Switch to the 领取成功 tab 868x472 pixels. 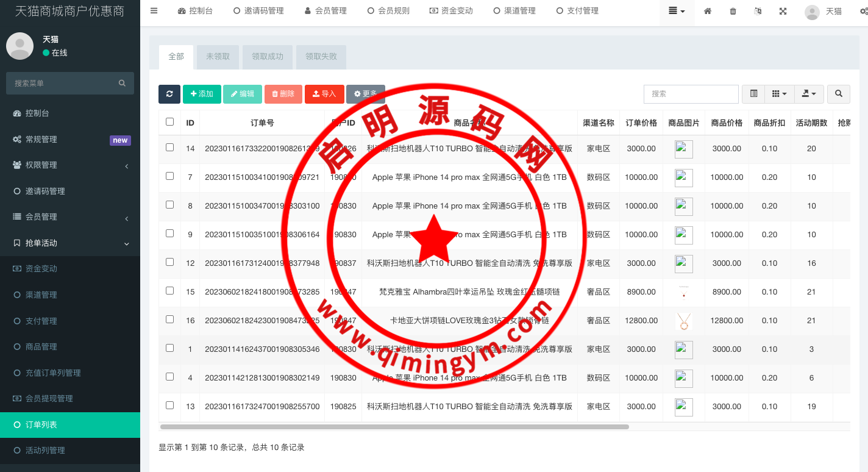(x=267, y=57)
